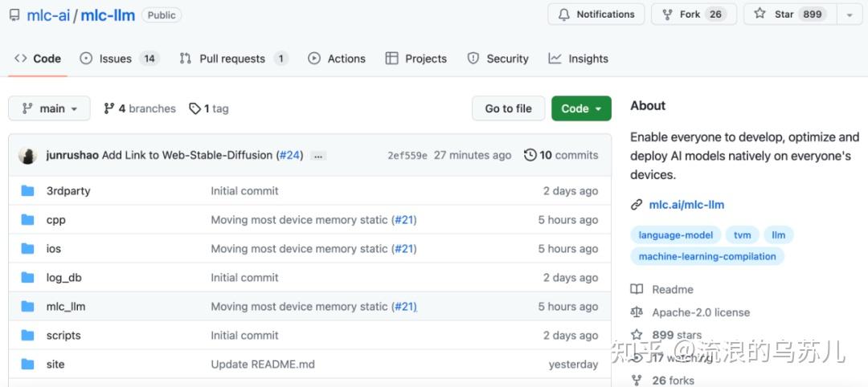The width and height of the screenshot is (868, 387).
Task: Click the Go to file button
Action: coord(508,108)
